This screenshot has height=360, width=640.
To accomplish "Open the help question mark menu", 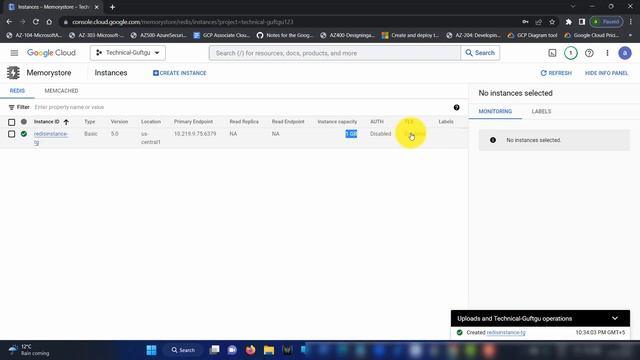I will pos(589,53).
